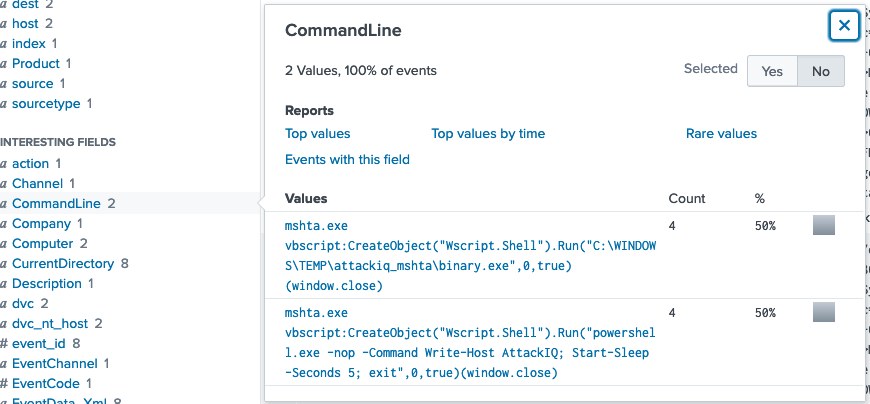The image size is (870, 404).
Task: Click the first row percentage bar
Action: point(823,226)
